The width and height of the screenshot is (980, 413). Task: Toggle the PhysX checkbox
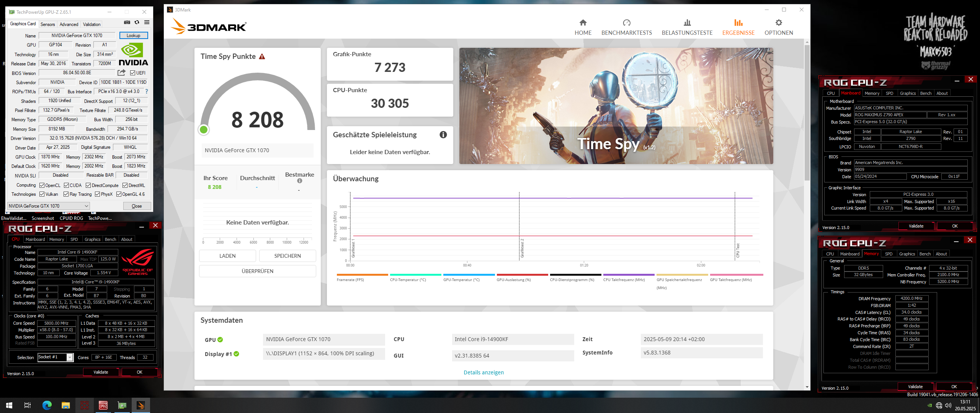pyautogui.click(x=97, y=194)
